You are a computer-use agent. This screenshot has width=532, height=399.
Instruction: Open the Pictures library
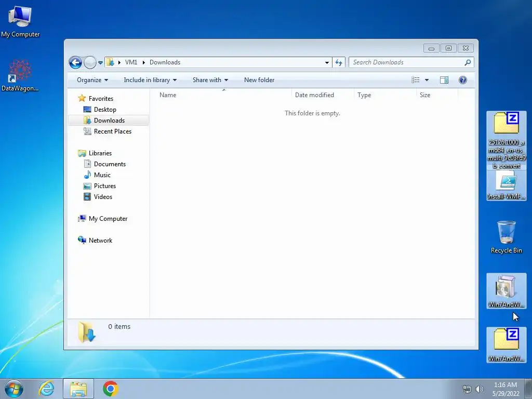pyautogui.click(x=105, y=186)
